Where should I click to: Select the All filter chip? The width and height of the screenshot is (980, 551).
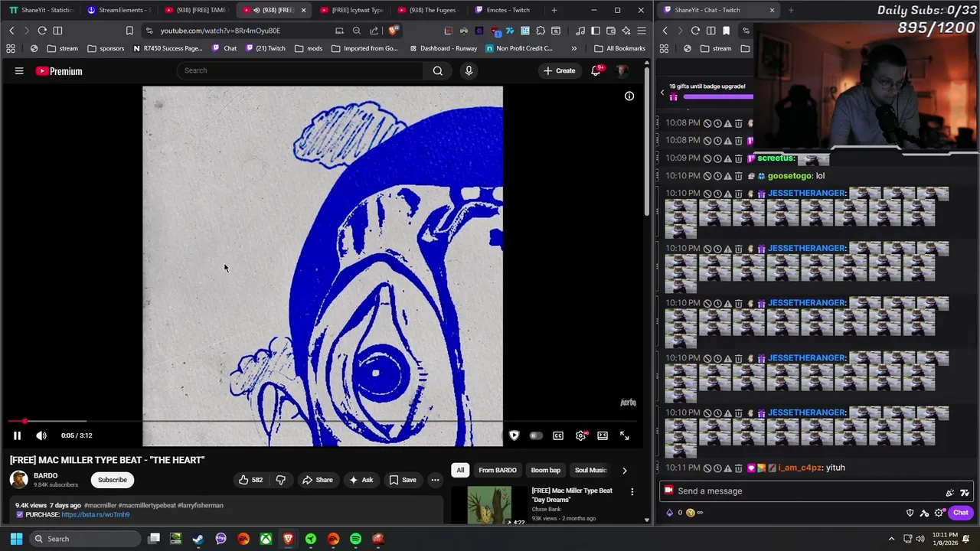pos(460,470)
